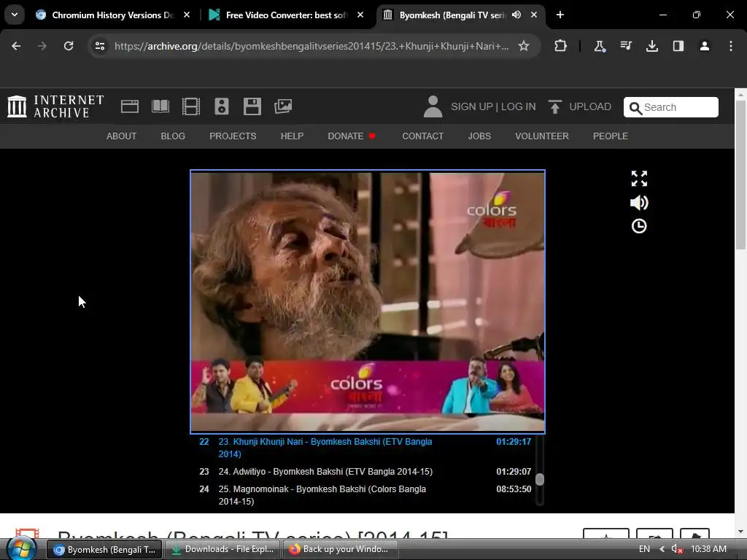Bookmark this page with the star icon
747x560 pixels.
pyautogui.click(x=524, y=46)
